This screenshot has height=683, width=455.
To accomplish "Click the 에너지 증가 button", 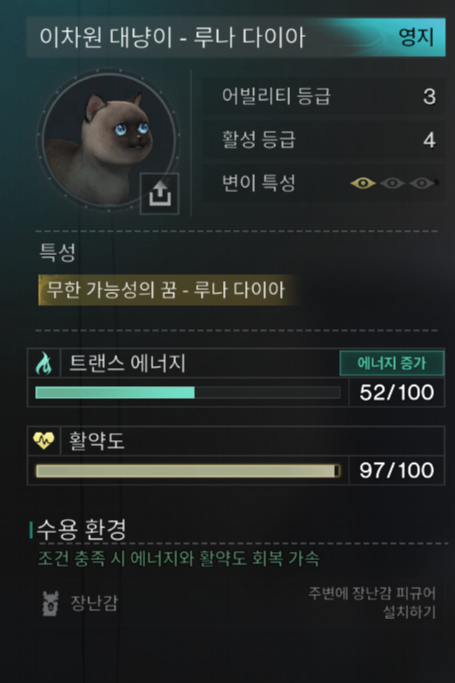I will pos(392,363).
